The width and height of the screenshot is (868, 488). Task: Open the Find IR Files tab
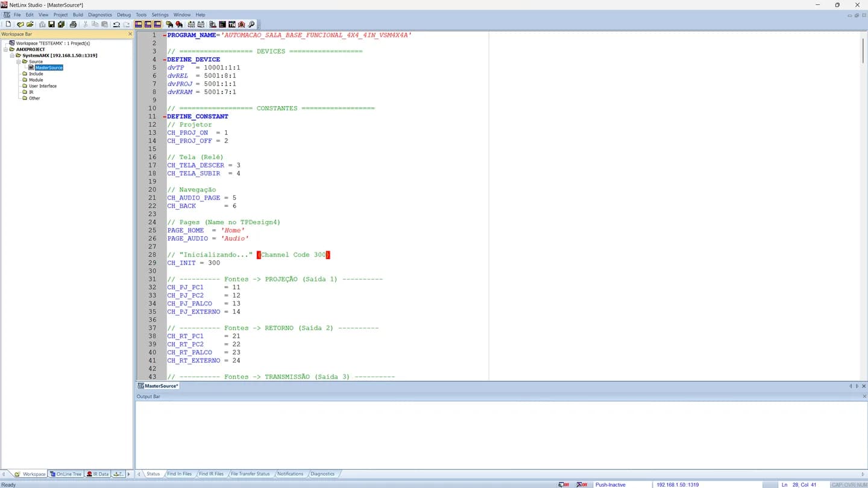211,474
